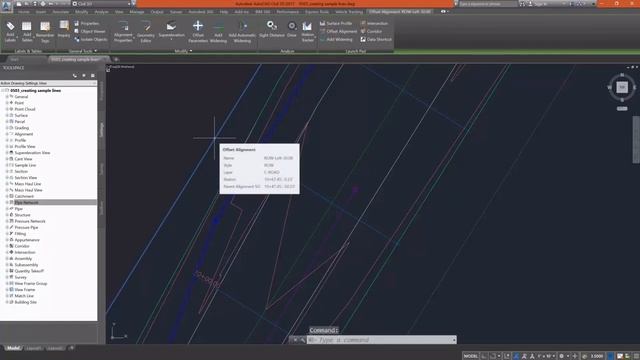The width and height of the screenshot is (640, 360).
Task: Open Alignment Properties
Action: coord(123,32)
